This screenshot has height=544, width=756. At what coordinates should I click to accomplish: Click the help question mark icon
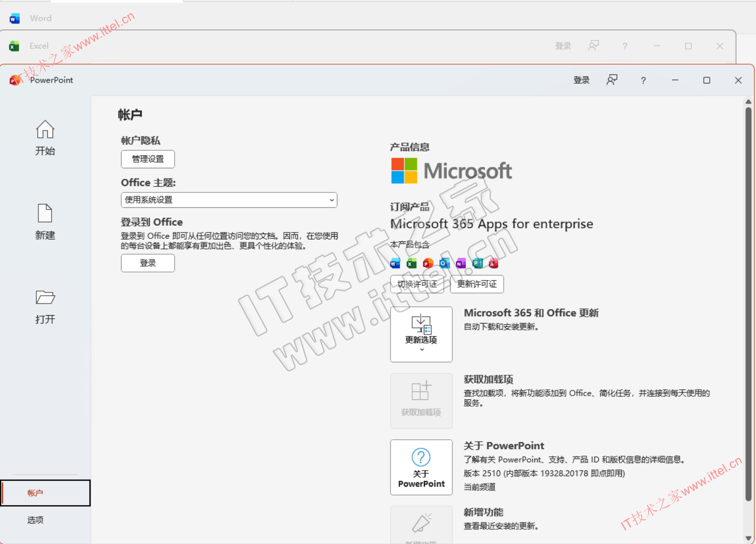643,80
